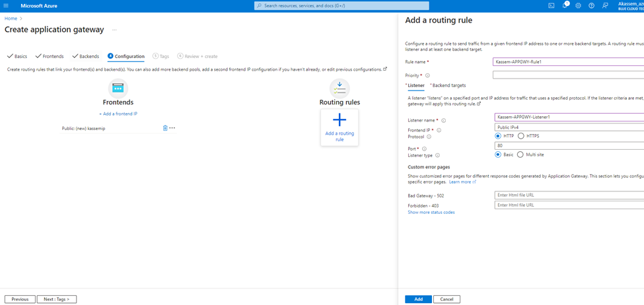Show info tooltip for Priority
This screenshot has height=305, width=644.
click(427, 75)
